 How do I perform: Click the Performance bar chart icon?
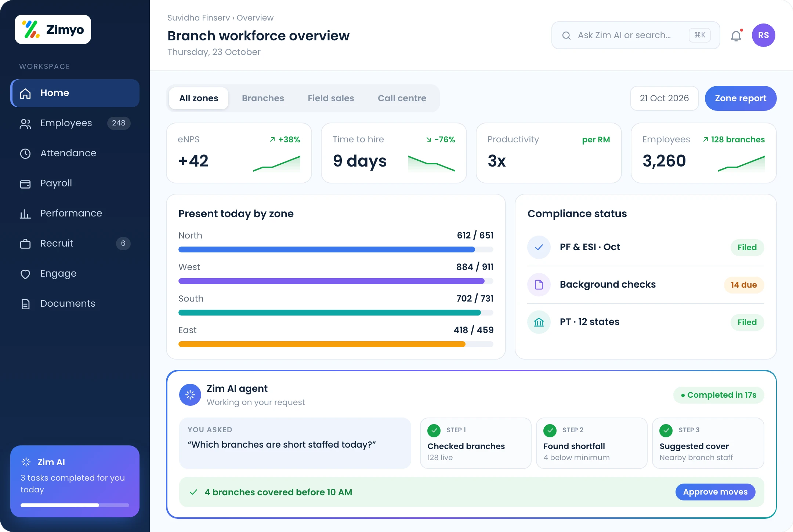(x=25, y=214)
